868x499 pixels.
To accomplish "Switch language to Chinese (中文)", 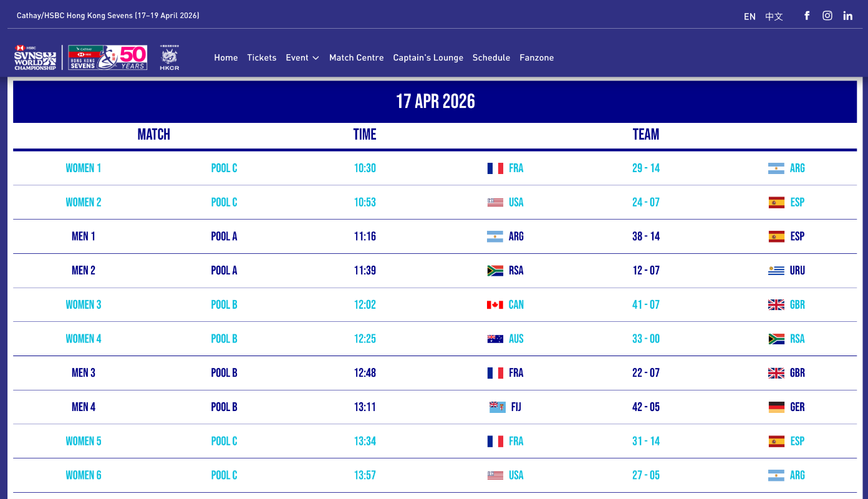I will [x=774, y=16].
